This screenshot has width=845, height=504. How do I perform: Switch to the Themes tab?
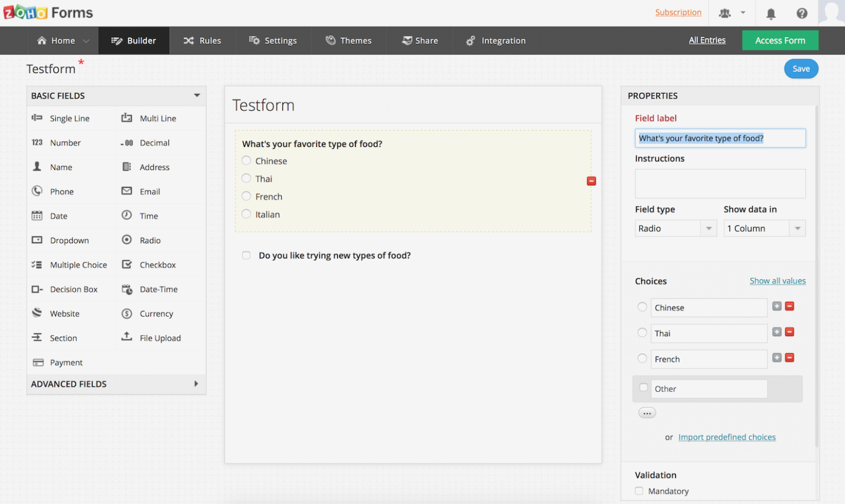348,41
